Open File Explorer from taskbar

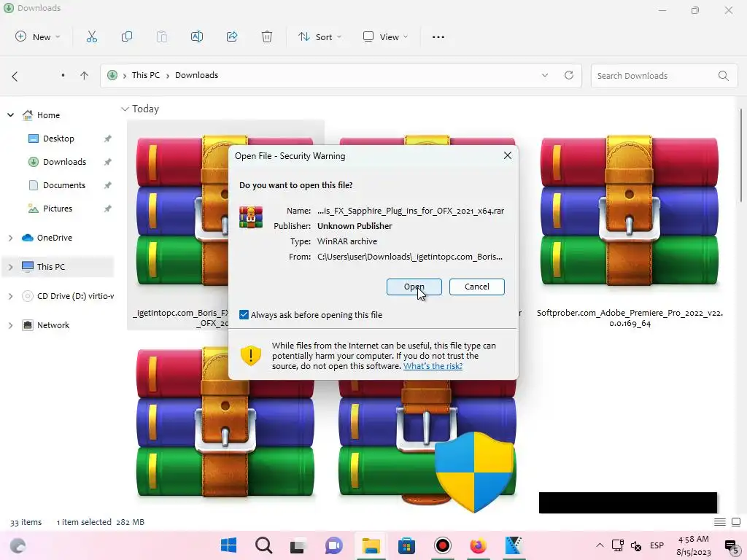click(x=371, y=545)
